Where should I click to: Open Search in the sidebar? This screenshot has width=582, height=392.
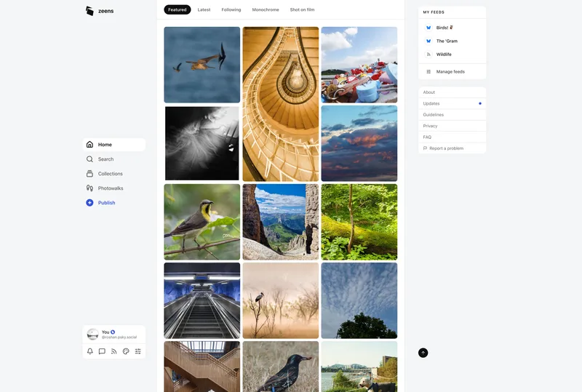(114, 159)
